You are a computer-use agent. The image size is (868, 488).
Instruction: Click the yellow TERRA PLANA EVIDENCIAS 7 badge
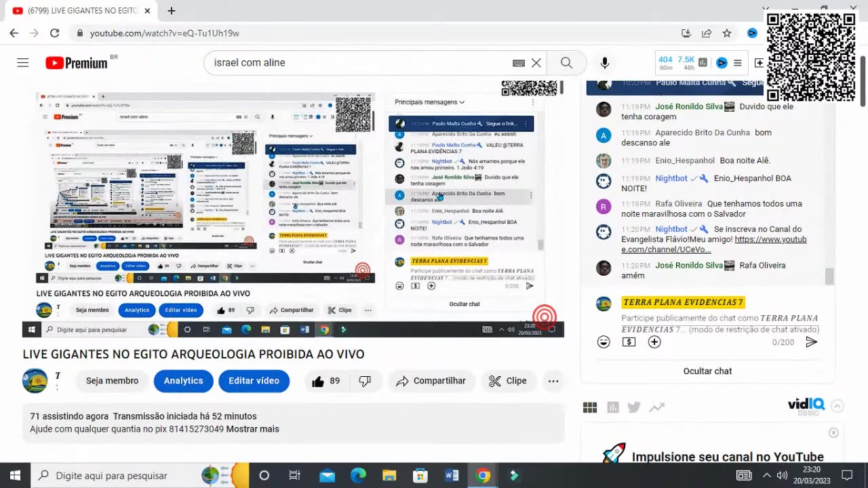[683, 302]
